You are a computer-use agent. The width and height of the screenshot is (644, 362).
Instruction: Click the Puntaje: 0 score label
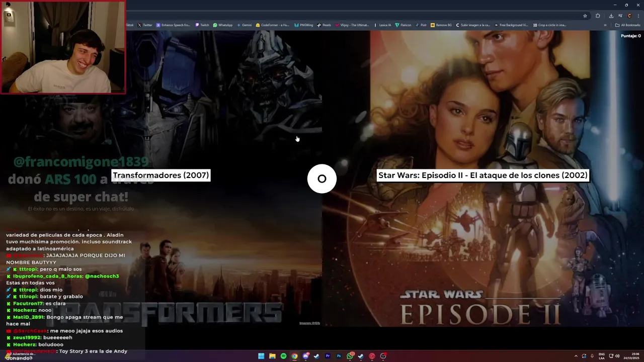631,36
